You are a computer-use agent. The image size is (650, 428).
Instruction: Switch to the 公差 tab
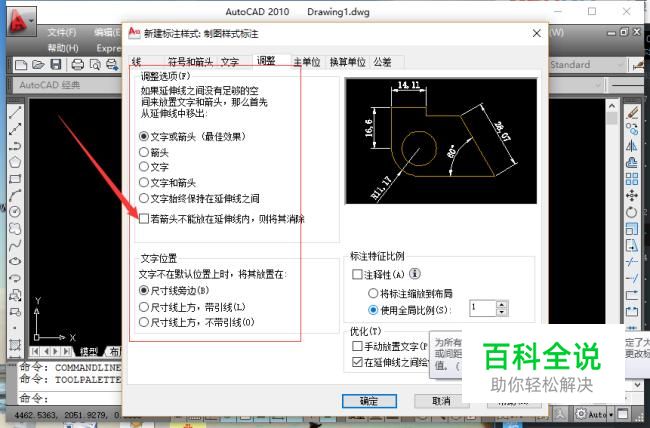tap(382, 62)
